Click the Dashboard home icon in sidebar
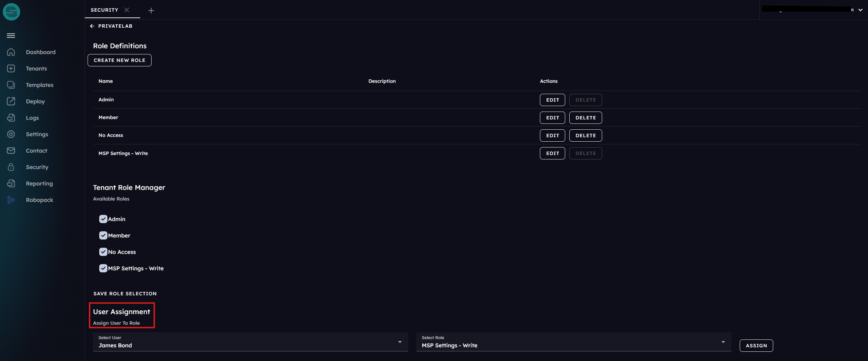Image resolution: width=868 pixels, height=361 pixels. [x=11, y=52]
